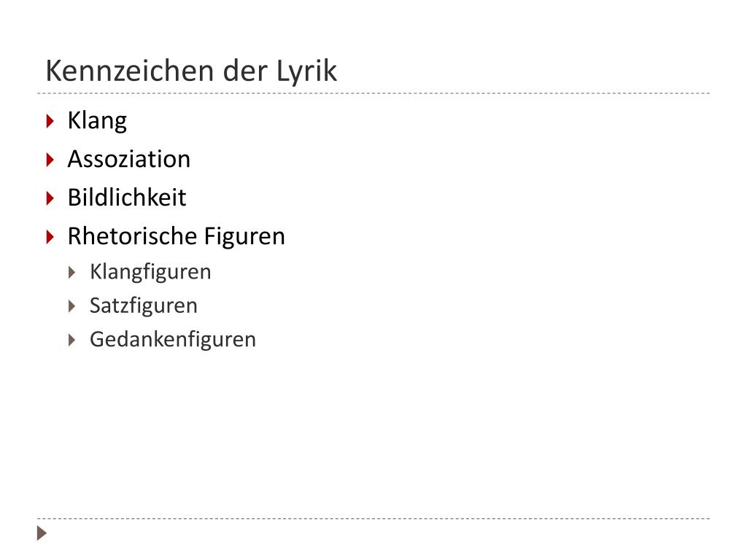747x560 pixels.
Task: Click the brown triangle in the slide footer
Action: 42,533
